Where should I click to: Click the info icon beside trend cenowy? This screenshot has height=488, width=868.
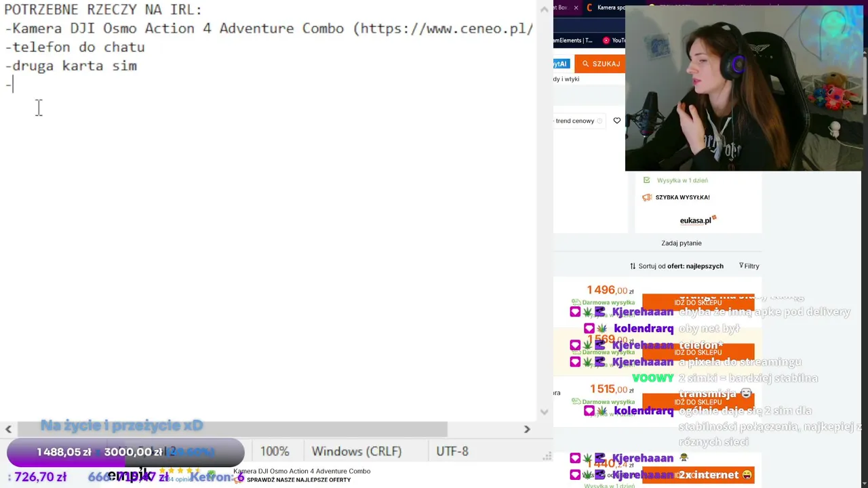(x=599, y=121)
